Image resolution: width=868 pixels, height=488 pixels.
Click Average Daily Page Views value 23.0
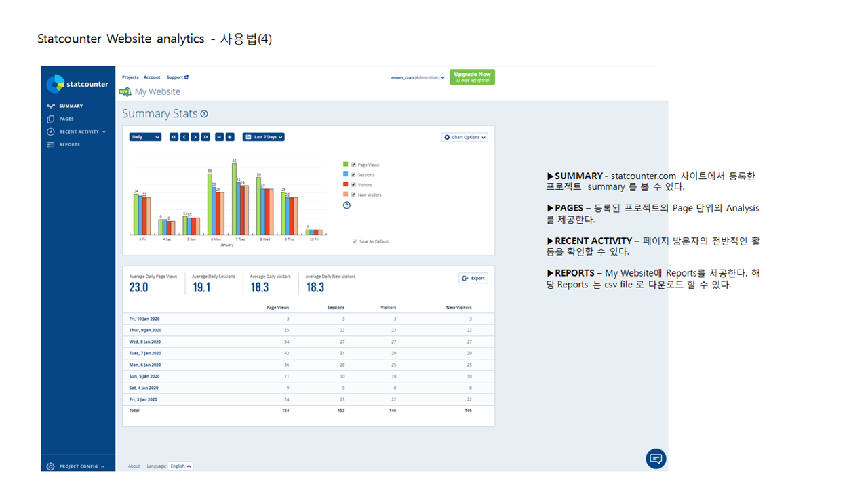click(x=138, y=287)
